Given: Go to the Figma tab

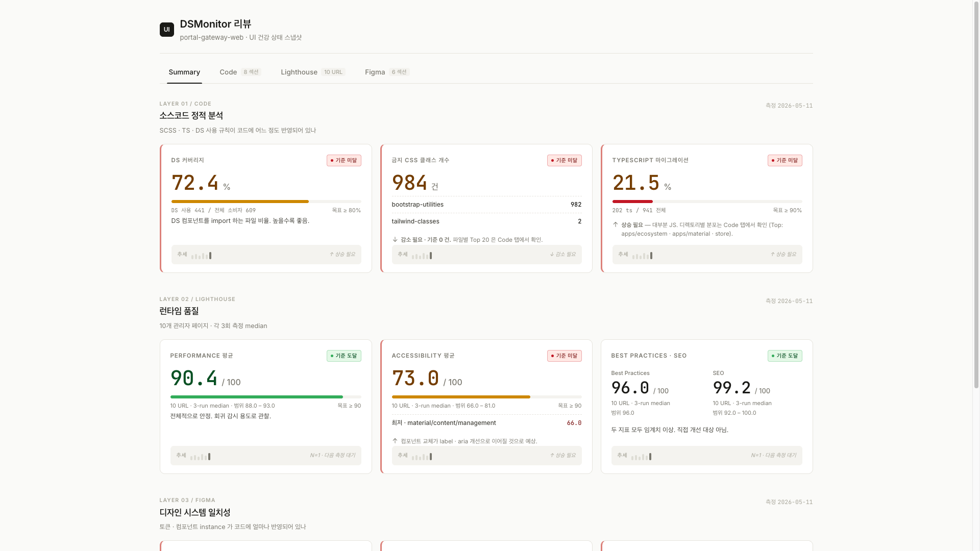Looking at the screenshot, I should point(387,72).
